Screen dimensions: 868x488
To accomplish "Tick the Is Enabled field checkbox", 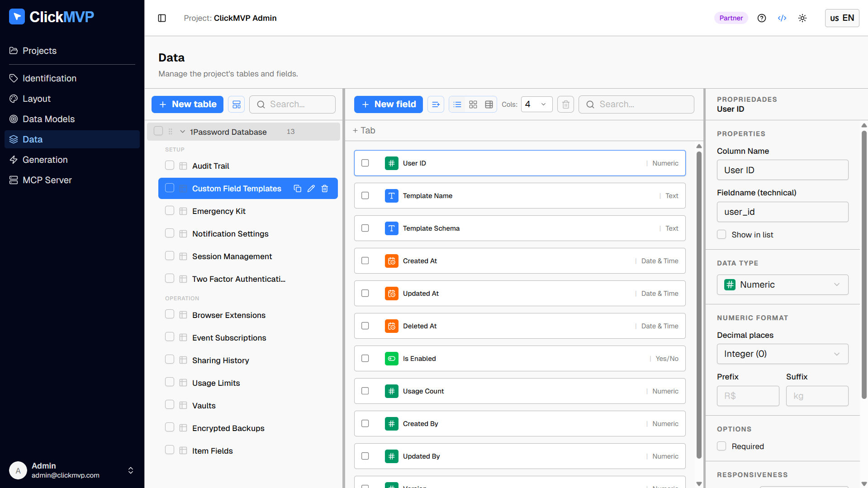I will (x=365, y=359).
